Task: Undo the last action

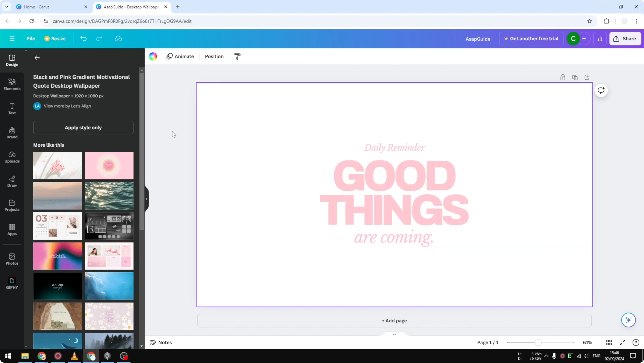Action: [84, 39]
